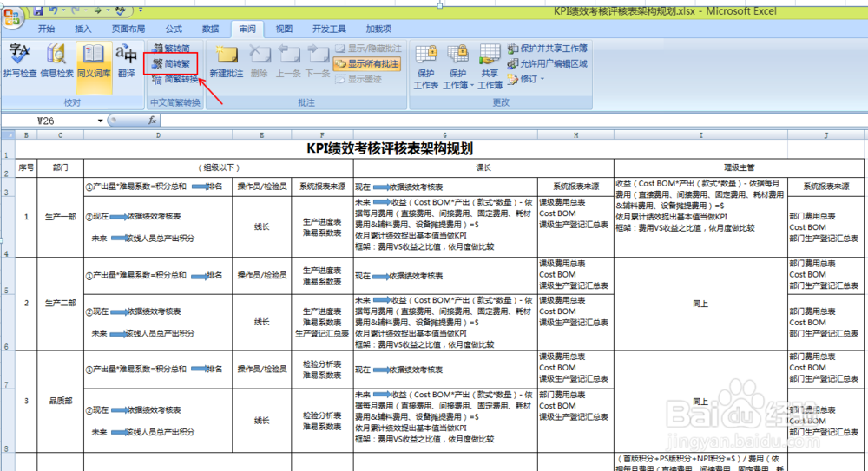
Task: Click the grayed-out curved Redo arrow icon
Action: (x=76, y=10)
